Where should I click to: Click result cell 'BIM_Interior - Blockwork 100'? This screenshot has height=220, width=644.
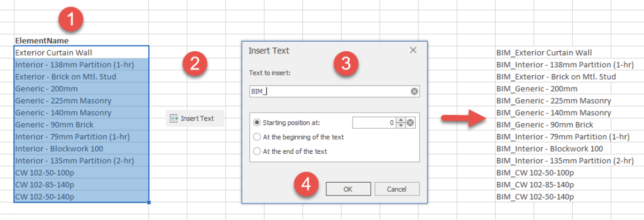(x=549, y=148)
